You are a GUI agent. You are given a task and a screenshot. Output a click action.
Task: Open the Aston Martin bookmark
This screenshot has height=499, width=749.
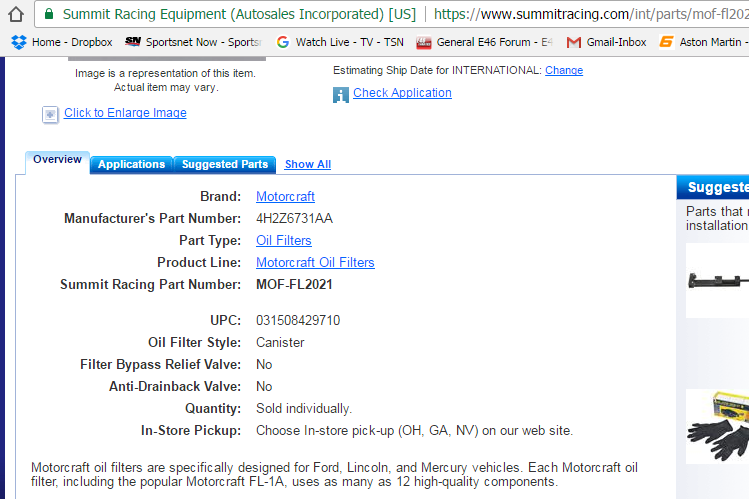703,42
